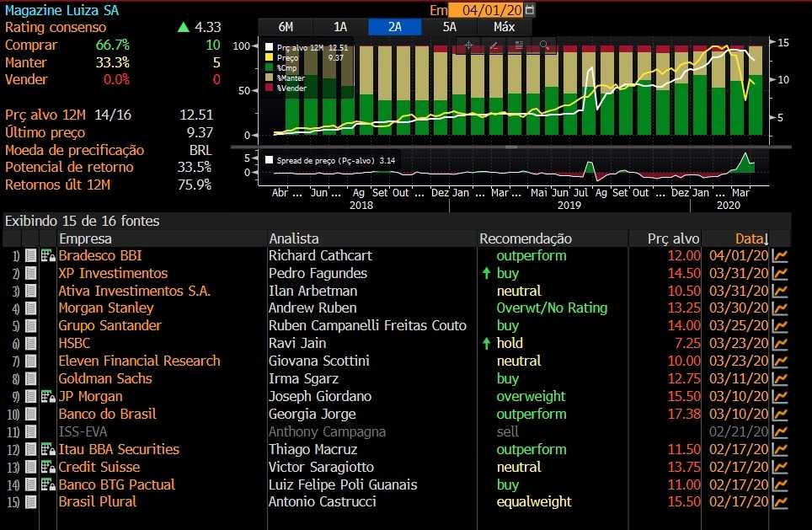Click the ISS-EVA sell recommendation

coord(507,431)
